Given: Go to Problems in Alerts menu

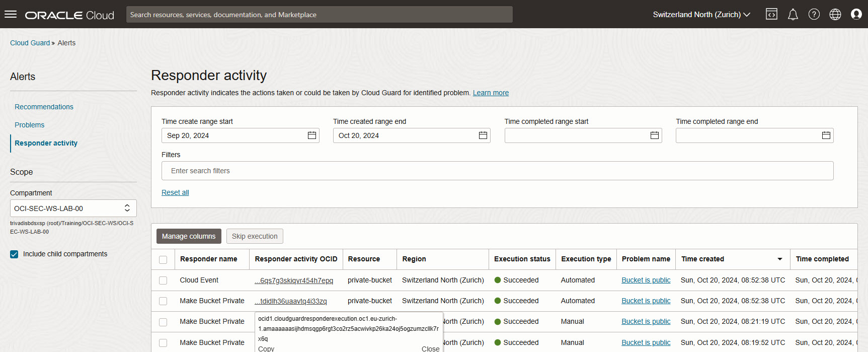Looking at the screenshot, I should (x=29, y=125).
